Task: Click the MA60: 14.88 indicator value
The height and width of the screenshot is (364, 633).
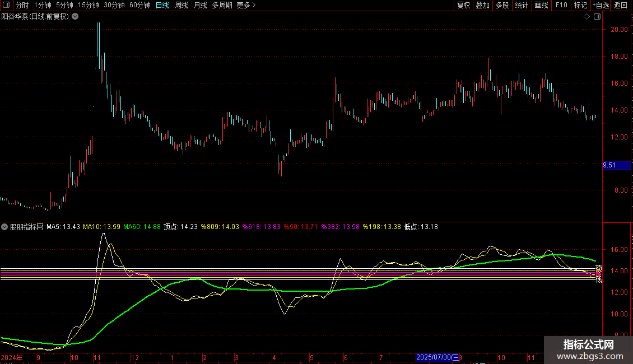Action: (x=142, y=227)
